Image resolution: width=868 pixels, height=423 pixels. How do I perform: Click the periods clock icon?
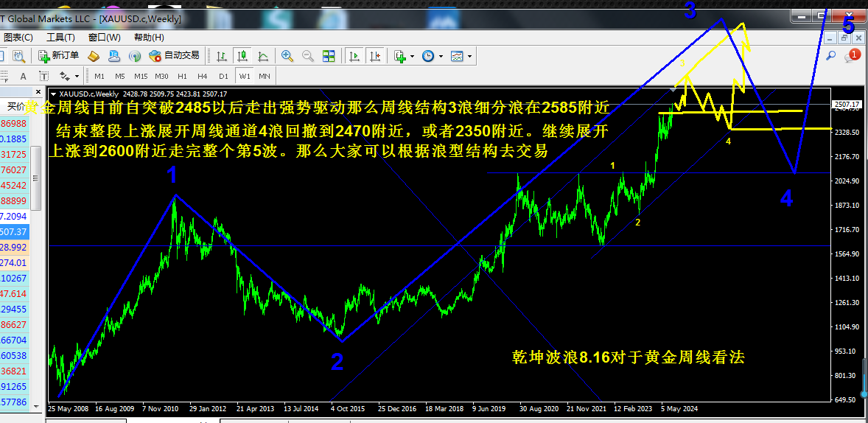tap(428, 56)
